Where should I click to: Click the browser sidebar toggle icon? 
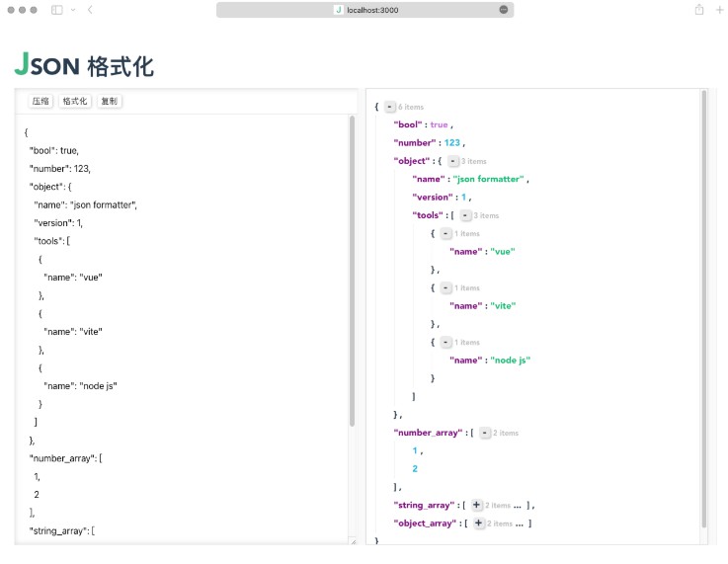point(56,10)
